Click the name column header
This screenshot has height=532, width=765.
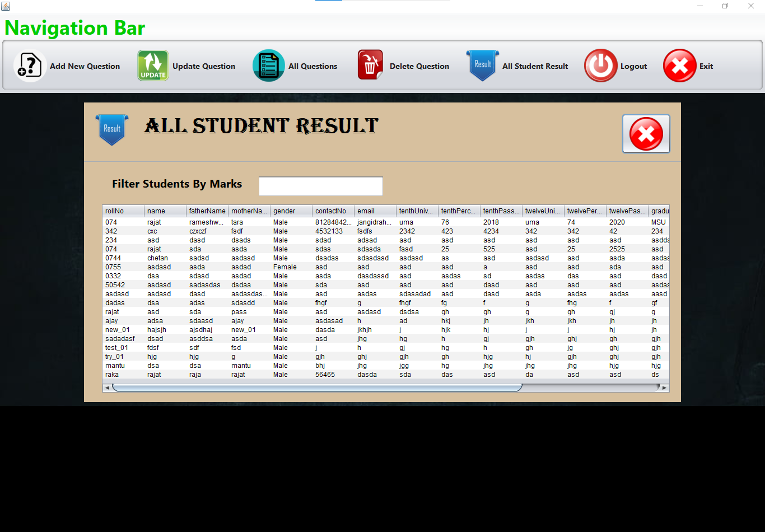click(165, 211)
